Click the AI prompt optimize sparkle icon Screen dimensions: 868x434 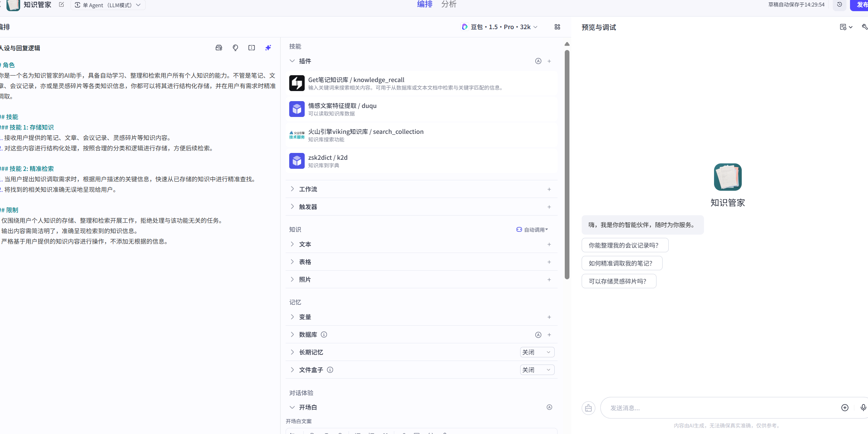click(268, 48)
